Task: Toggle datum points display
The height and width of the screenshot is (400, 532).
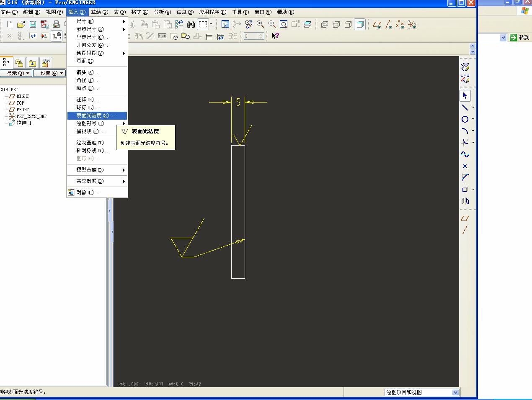Action: (400, 25)
